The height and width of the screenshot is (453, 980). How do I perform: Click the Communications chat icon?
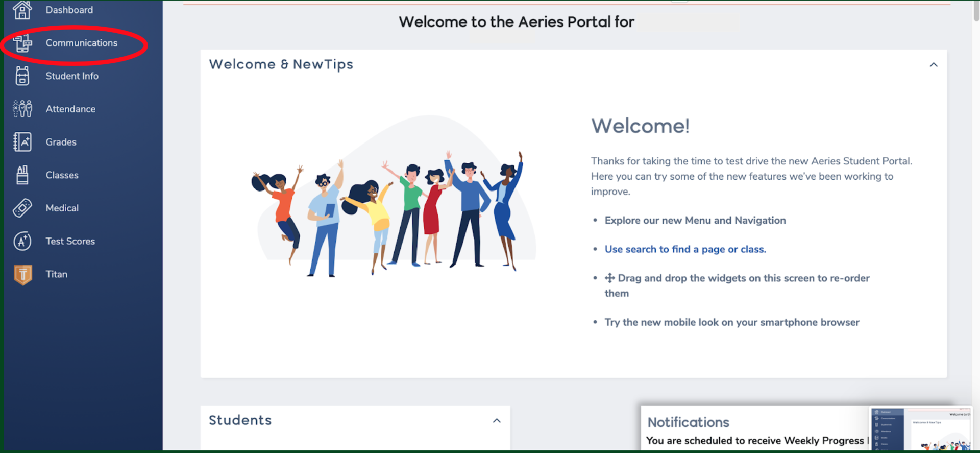[22, 43]
